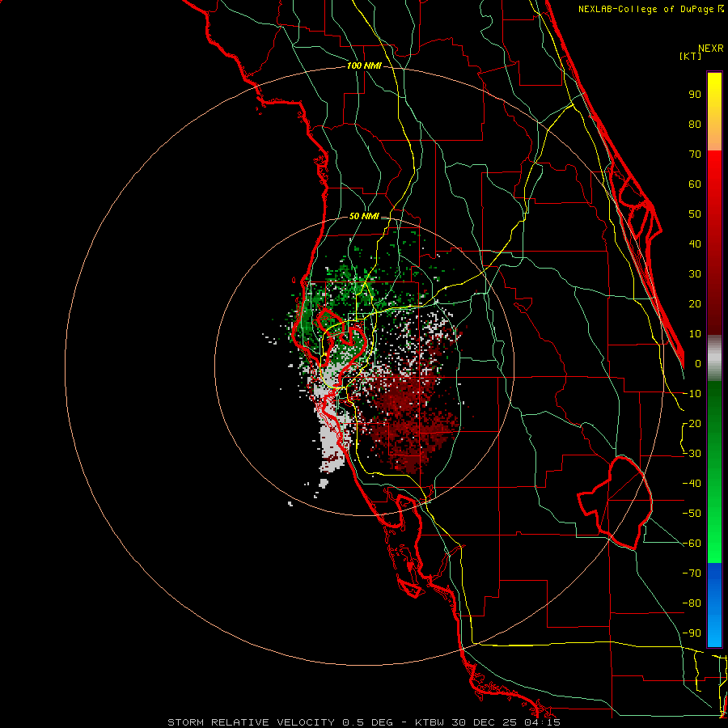
Task: Click the -20 value on the velocity scale
Action: point(692,424)
